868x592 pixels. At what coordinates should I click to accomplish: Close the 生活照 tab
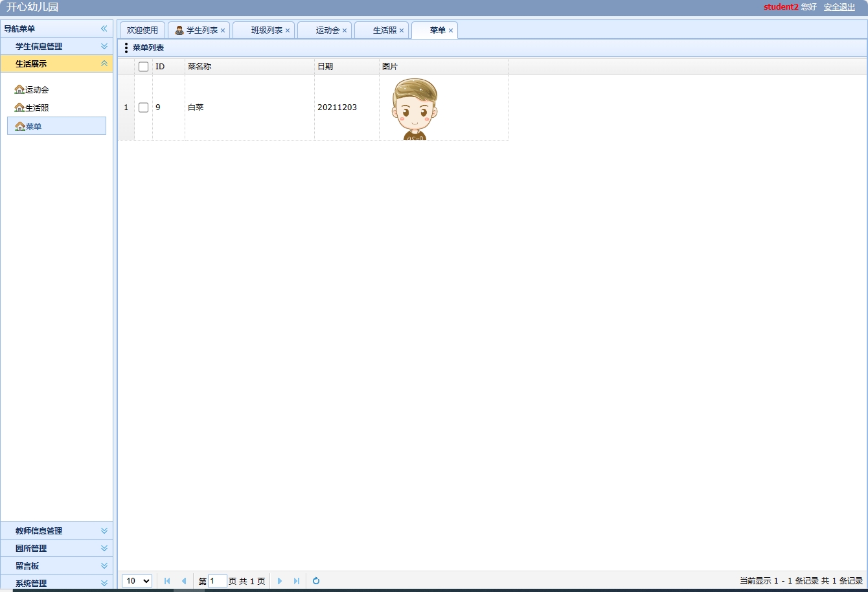tap(402, 30)
